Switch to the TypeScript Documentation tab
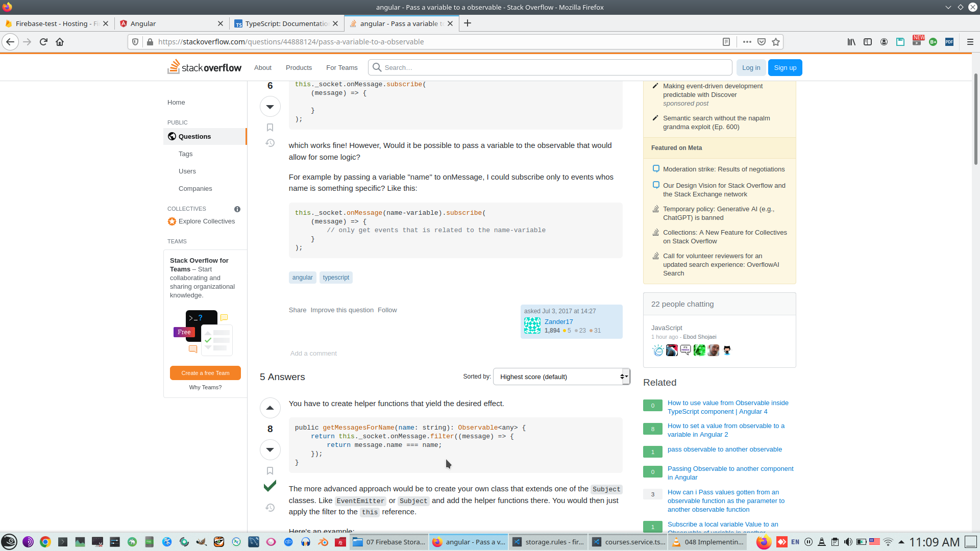 pos(286,23)
